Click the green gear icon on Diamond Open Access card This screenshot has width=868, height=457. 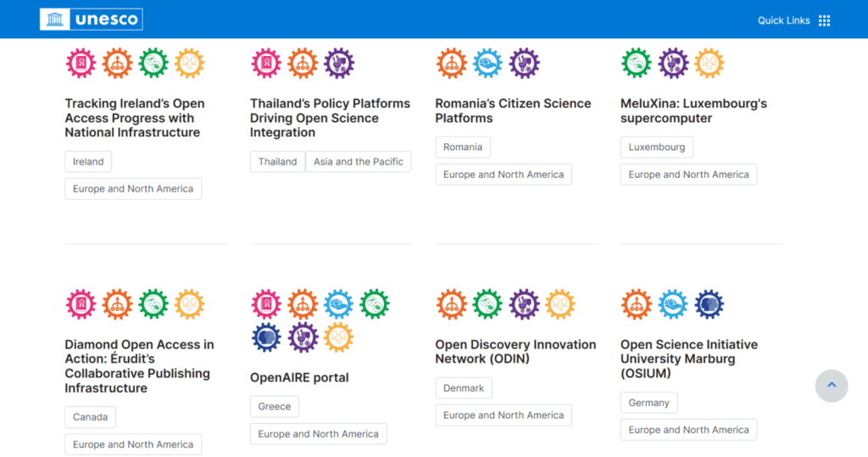coord(153,304)
